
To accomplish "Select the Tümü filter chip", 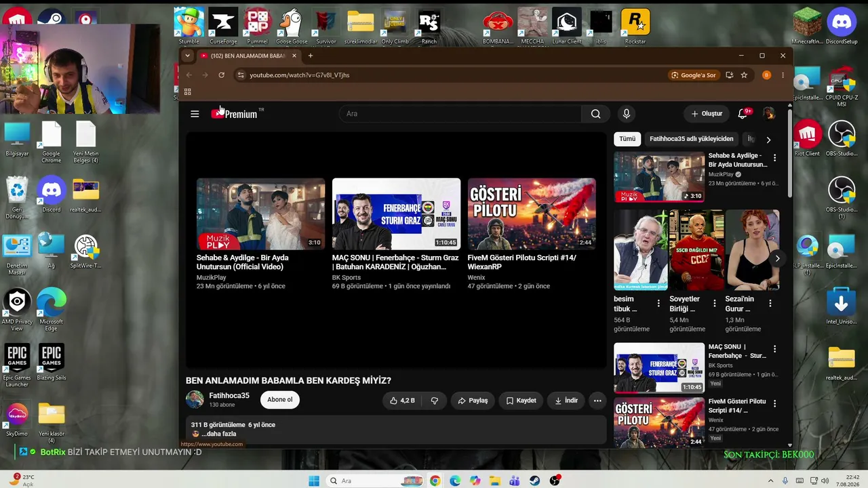I will 627,139.
